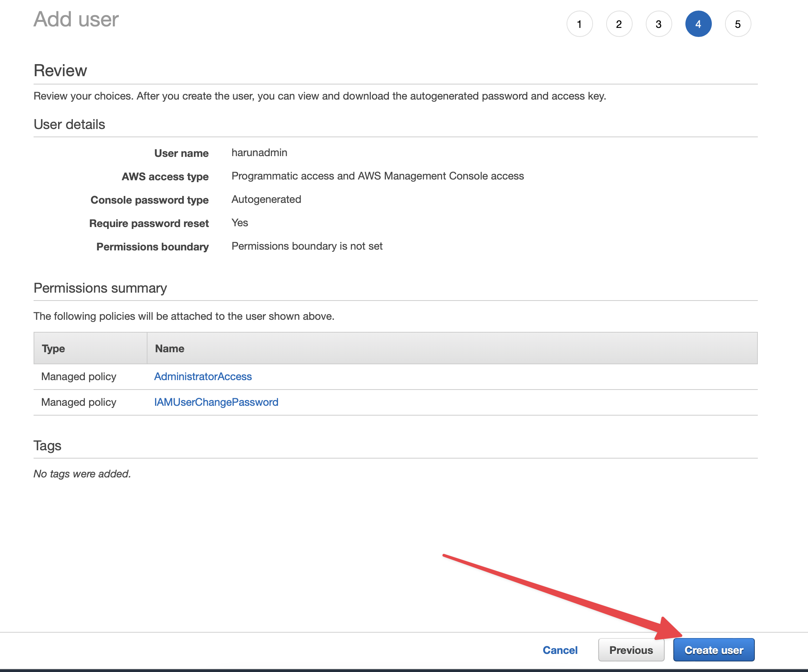The width and height of the screenshot is (808, 672).
Task: Go to wizard step 1
Action: tap(579, 24)
